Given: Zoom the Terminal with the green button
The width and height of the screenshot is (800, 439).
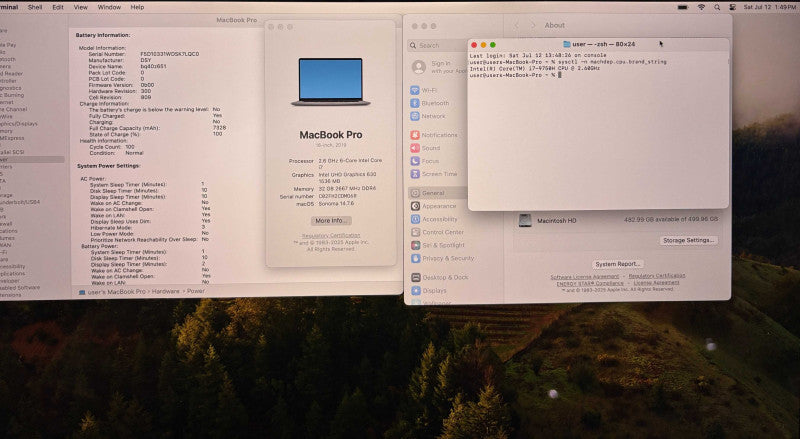Looking at the screenshot, I should tap(493, 45).
